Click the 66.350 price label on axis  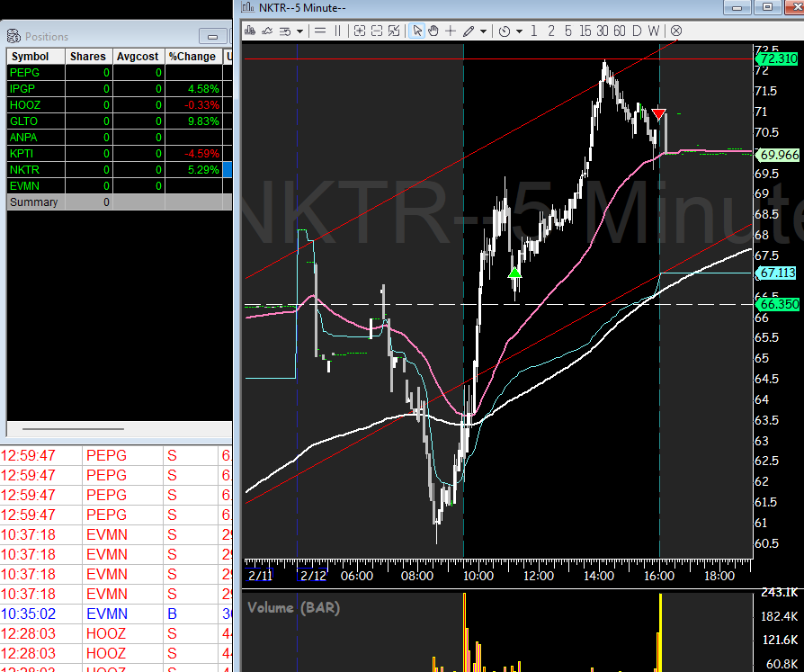click(x=778, y=304)
